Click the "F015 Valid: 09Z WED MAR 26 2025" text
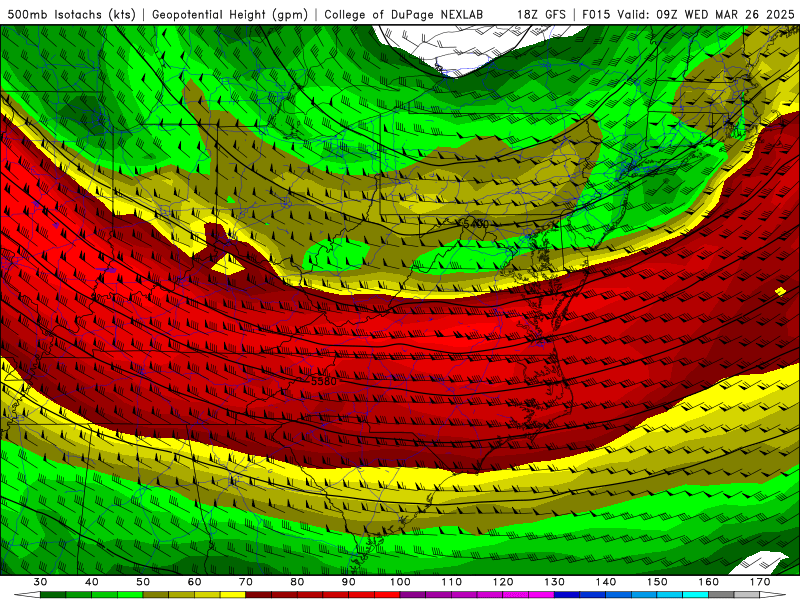The width and height of the screenshot is (800, 600). (688, 14)
